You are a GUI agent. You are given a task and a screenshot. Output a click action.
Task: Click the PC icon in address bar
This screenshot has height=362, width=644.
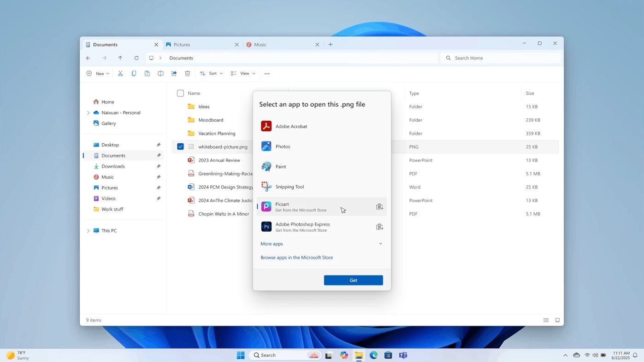[x=151, y=58]
